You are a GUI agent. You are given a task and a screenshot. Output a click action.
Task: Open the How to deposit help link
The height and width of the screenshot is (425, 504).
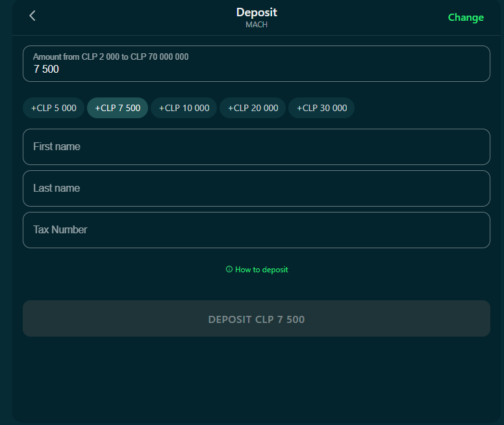(261, 270)
